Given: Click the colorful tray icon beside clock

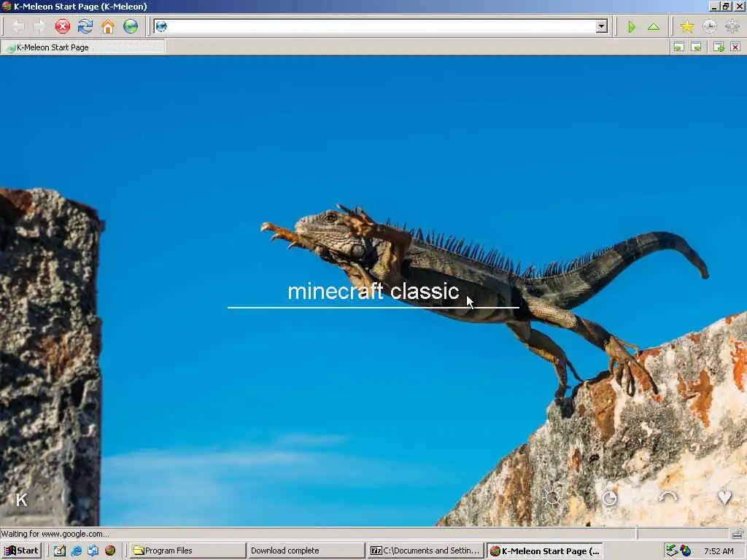Looking at the screenshot, I should point(686,551).
